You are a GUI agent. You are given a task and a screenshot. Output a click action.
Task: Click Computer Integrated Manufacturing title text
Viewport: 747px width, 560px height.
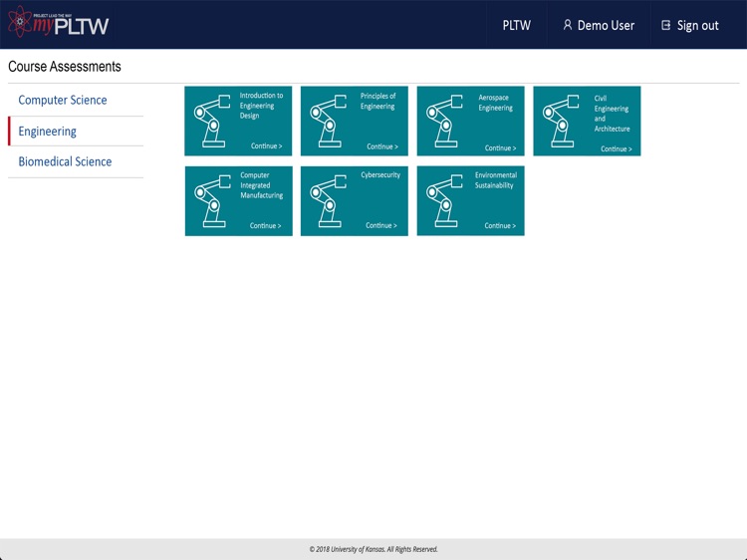pos(262,185)
